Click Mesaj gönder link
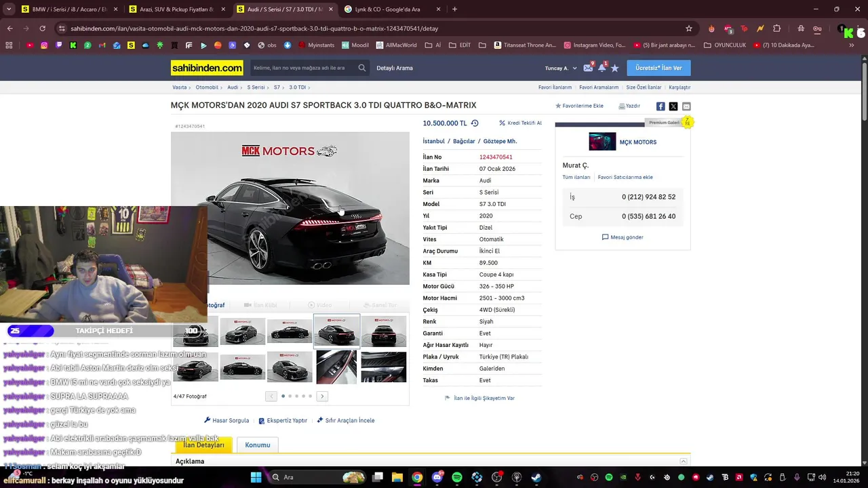This screenshot has width=868, height=488. point(623,237)
